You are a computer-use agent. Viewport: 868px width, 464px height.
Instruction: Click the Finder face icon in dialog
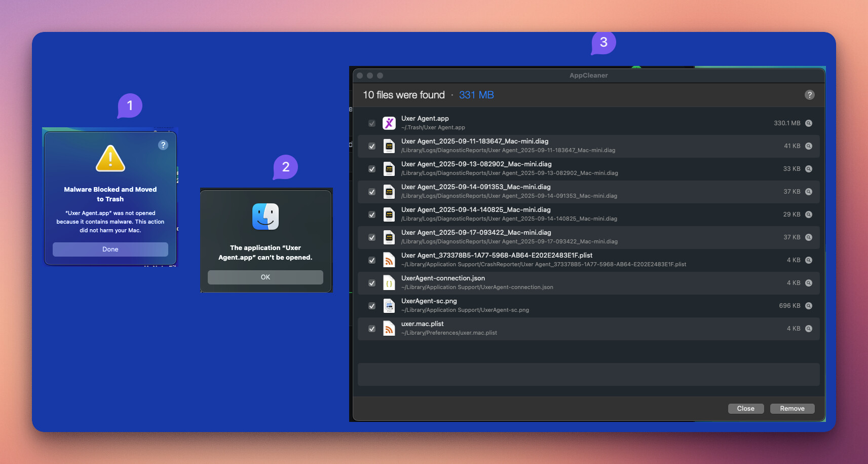tap(265, 217)
